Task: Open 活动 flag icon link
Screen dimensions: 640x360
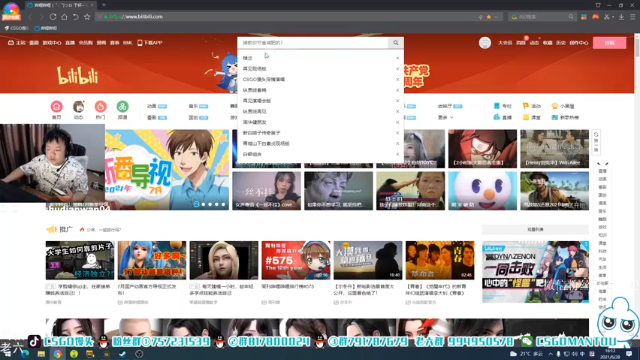Action: point(532,106)
